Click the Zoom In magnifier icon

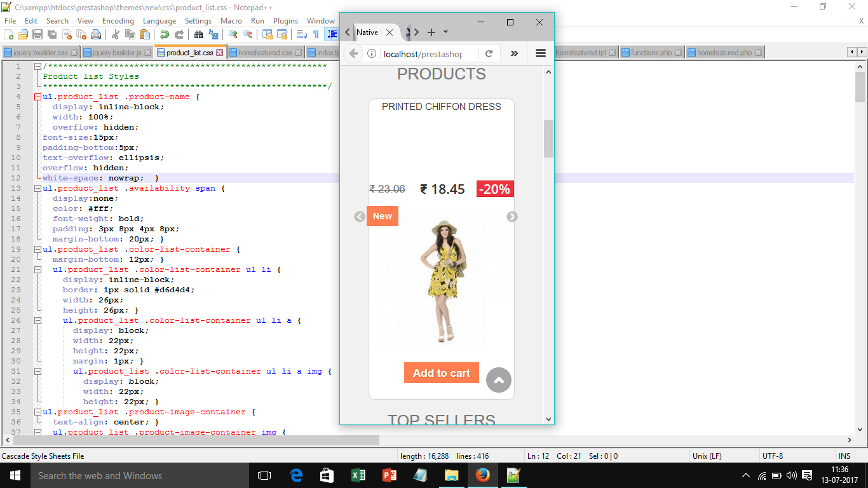click(x=233, y=34)
